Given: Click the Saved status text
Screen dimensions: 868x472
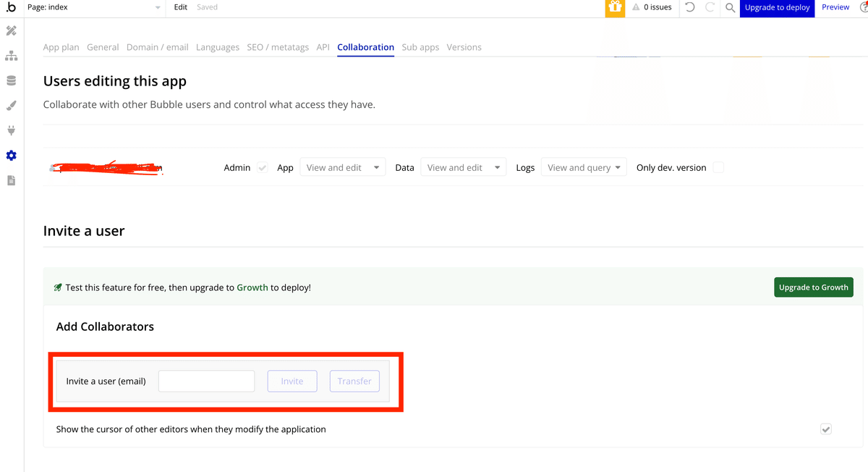Looking at the screenshot, I should click(207, 7).
